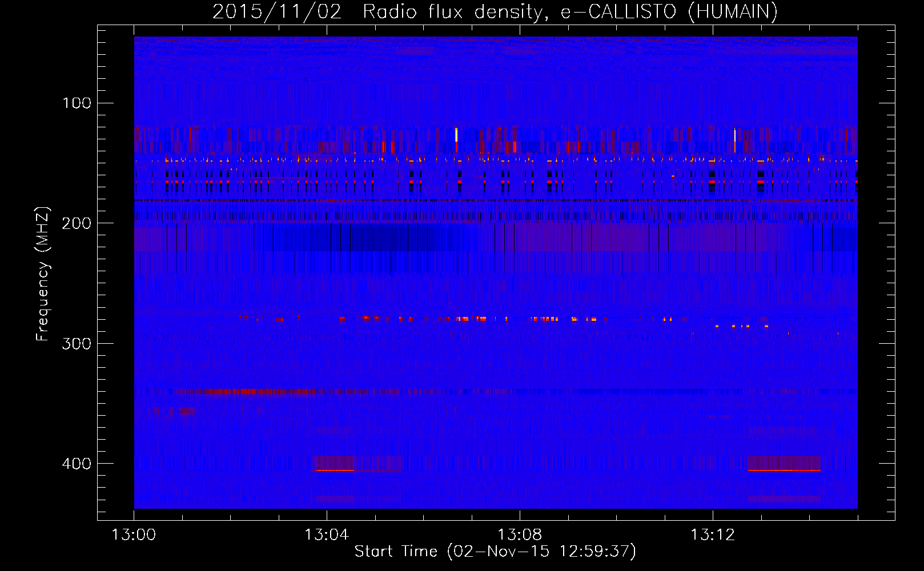Viewport: 924px width, 571px height.
Task: Click the 100 frequency tick label
Action: point(77,103)
